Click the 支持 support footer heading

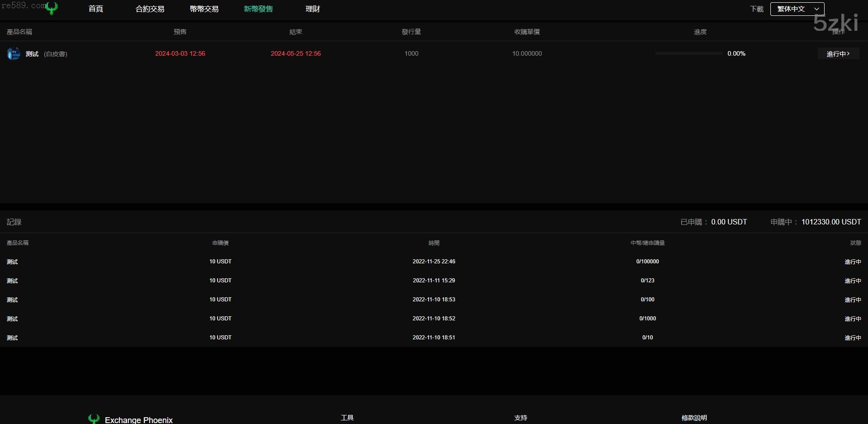(x=520, y=418)
